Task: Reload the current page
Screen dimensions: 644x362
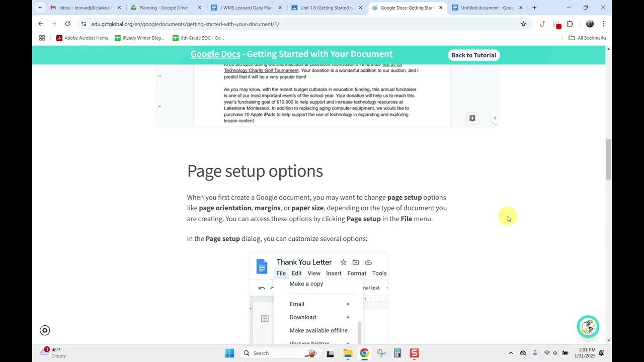Action: pos(67,24)
